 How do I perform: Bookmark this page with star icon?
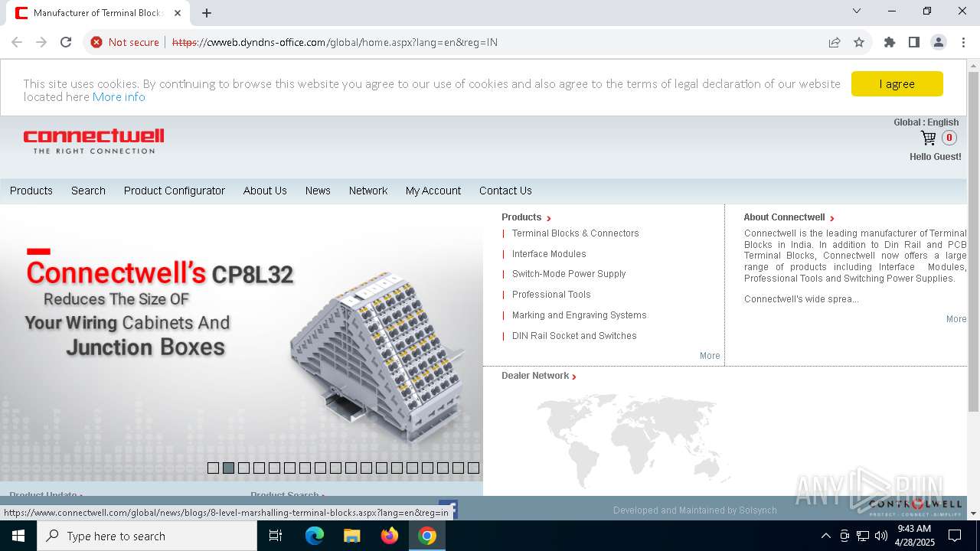[x=859, y=42]
